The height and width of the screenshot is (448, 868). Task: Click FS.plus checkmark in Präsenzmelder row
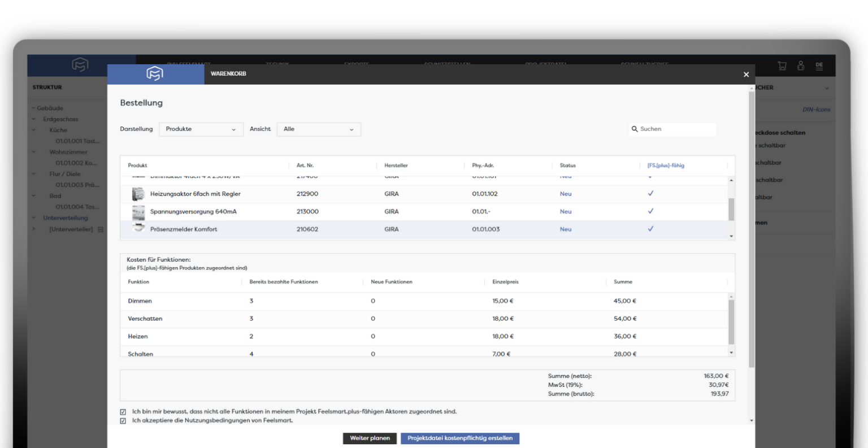point(650,229)
